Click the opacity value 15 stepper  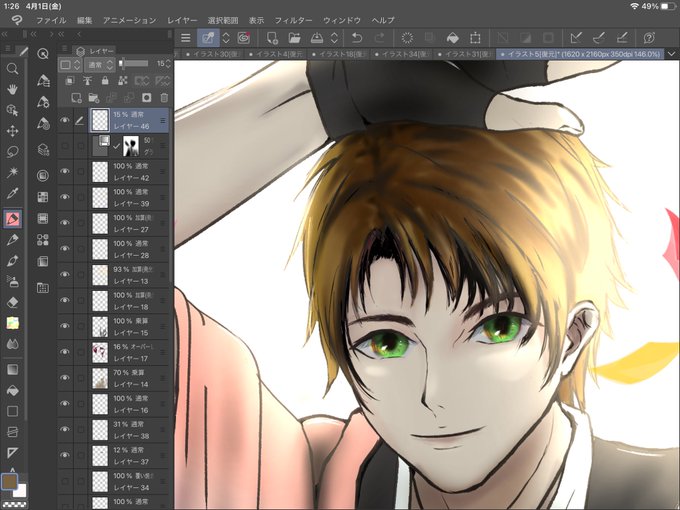click(x=168, y=64)
